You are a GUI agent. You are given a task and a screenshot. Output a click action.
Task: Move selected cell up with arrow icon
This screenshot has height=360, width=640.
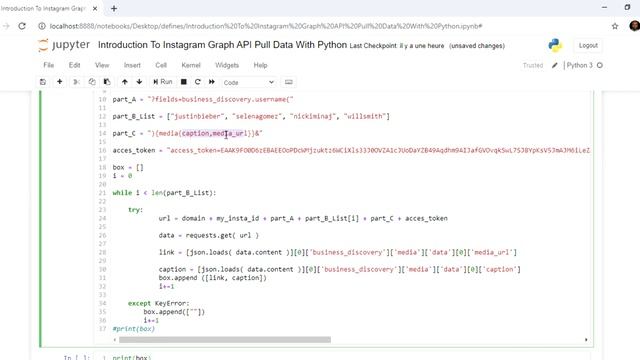point(124,82)
